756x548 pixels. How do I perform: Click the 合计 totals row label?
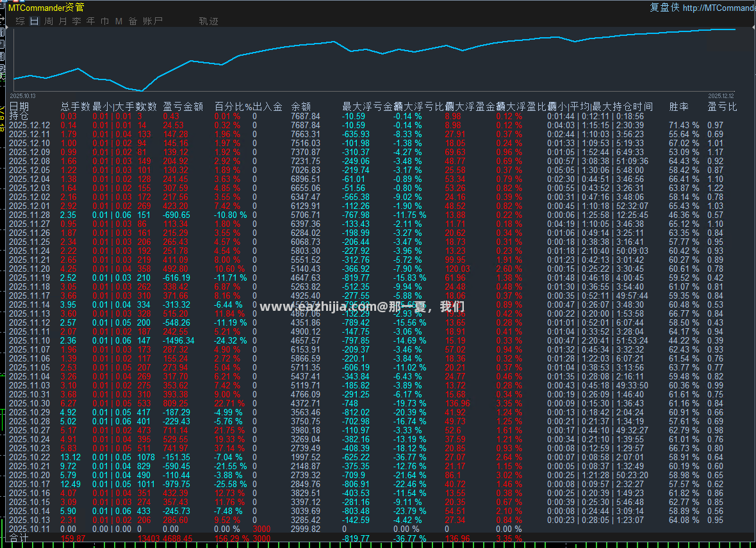(x=19, y=538)
